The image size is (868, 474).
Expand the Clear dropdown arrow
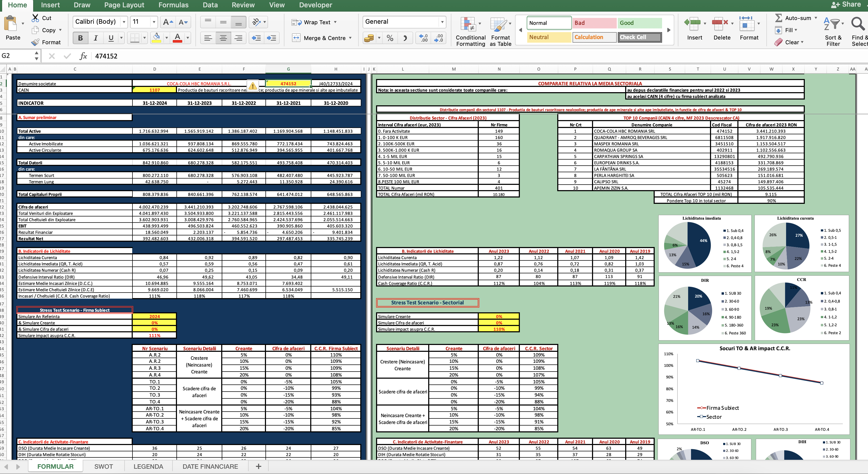click(802, 42)
